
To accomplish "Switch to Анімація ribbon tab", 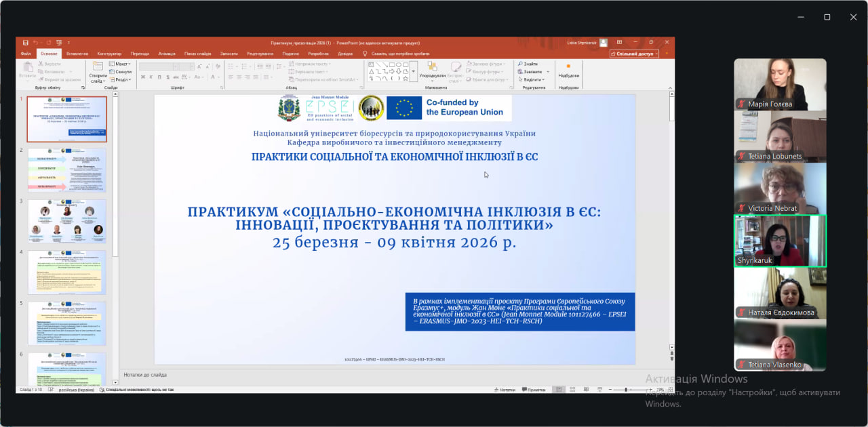I will pyautogui.click(x=167, y=54).
